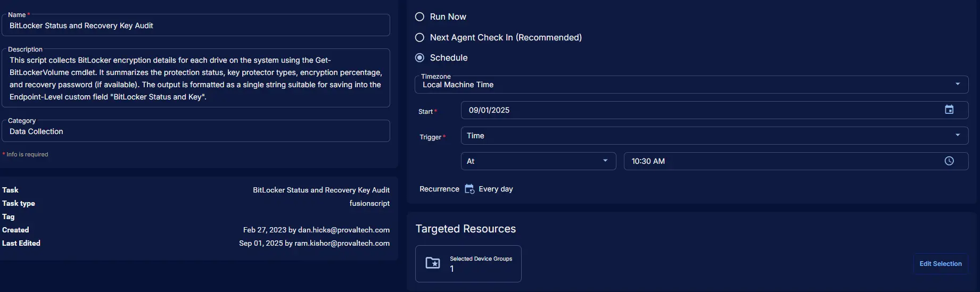980x292 pixels.
Task: Expand the Timezone dropdown arrow
Action: (x=957, y=84)
